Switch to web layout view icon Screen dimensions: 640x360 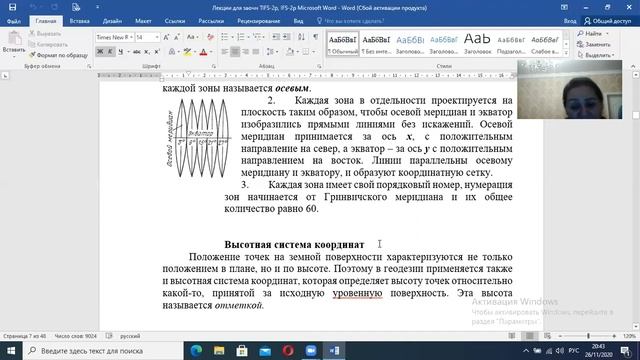547,336
